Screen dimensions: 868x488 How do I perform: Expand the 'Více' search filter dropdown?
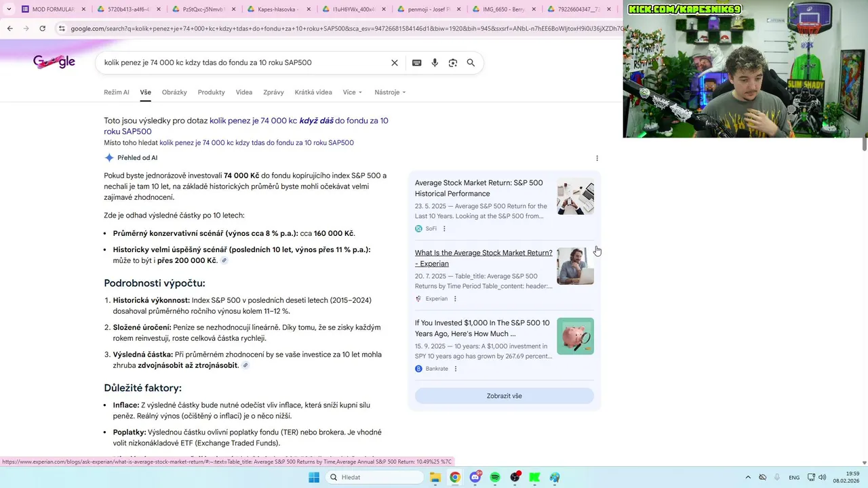point(353,92)
